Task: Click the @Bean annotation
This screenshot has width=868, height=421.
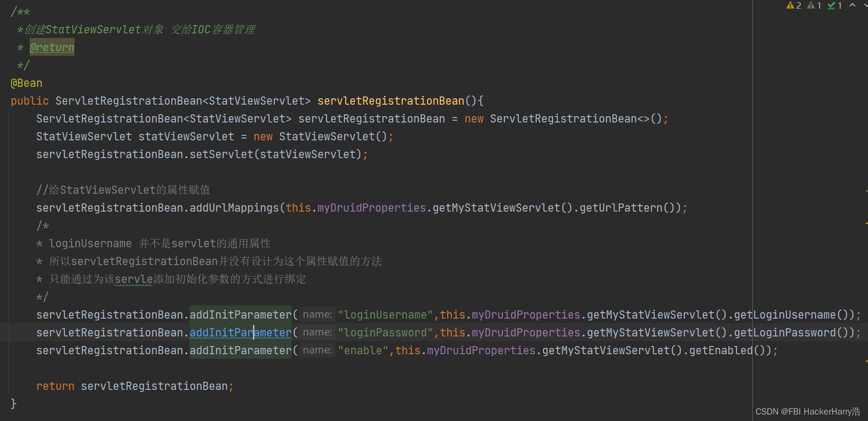Action: coord(26,83)
